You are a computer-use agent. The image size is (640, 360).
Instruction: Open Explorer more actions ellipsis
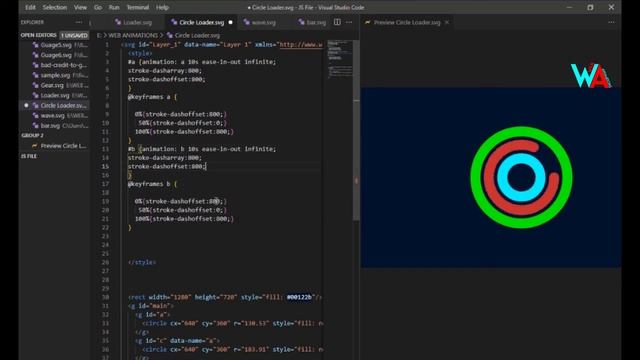tap(79, 22)
